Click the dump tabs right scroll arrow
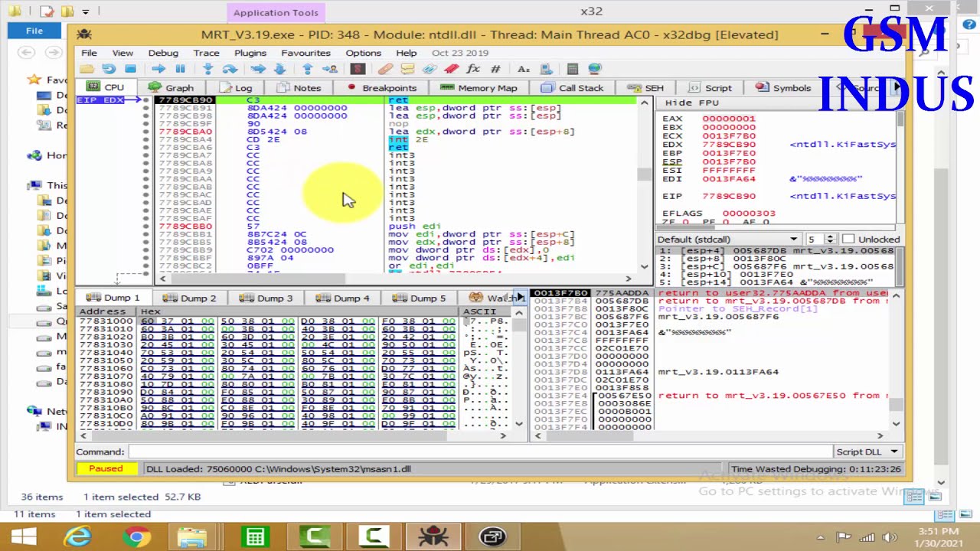980x551 pixels. [520, 297]
